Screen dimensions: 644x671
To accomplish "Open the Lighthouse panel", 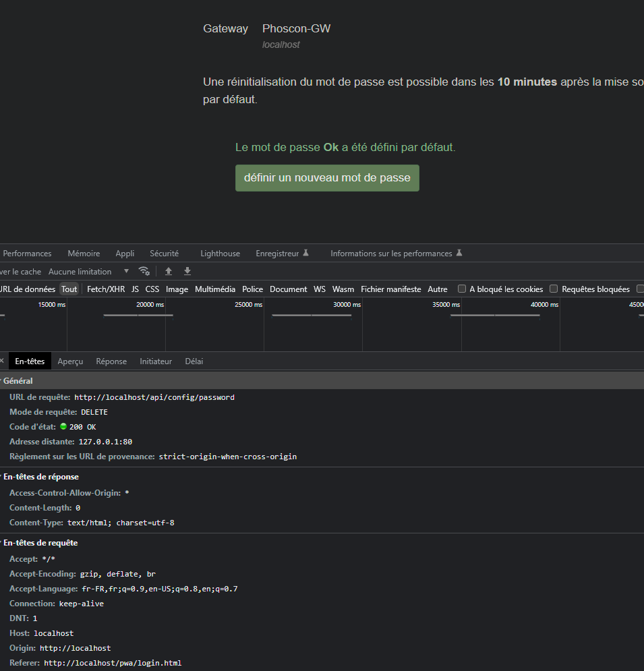I will point(220,253).
